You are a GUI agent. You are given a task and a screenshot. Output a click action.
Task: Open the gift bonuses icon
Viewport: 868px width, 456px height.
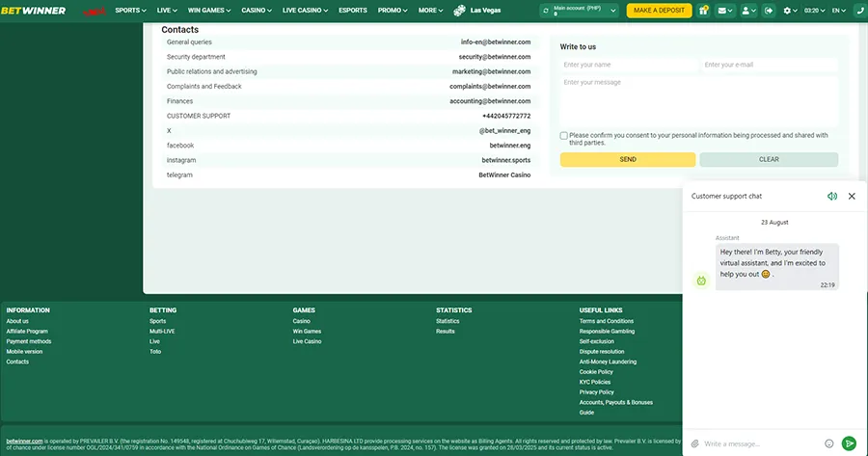(704, 11)
